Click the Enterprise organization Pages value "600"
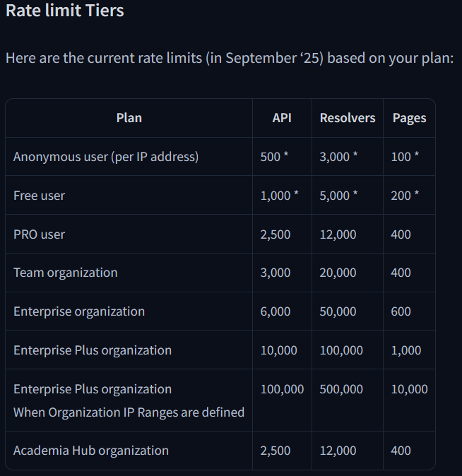 point(401,311)
